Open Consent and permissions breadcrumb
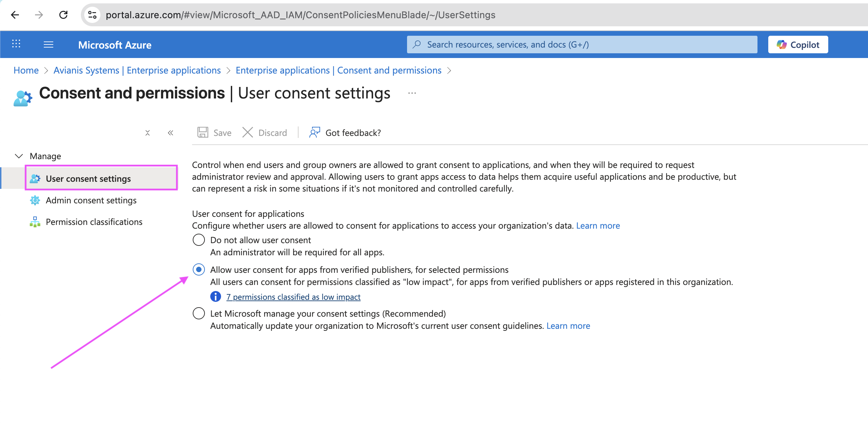 point(339,70)
